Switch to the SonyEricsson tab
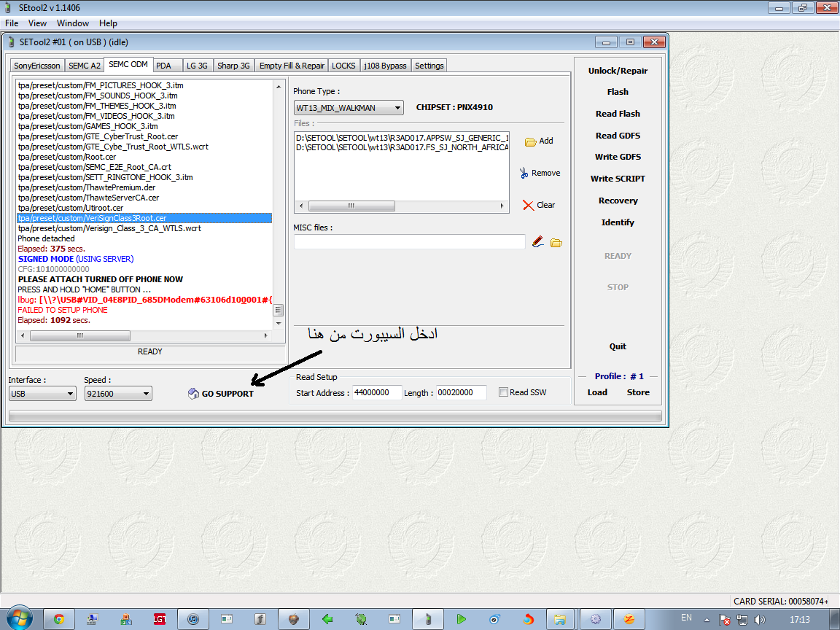This screenshot has width=840, height=630. 37,66
